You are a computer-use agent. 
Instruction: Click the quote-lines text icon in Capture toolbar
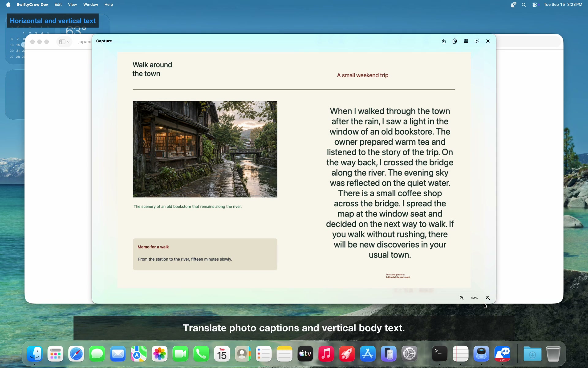(x=466, y=41)
